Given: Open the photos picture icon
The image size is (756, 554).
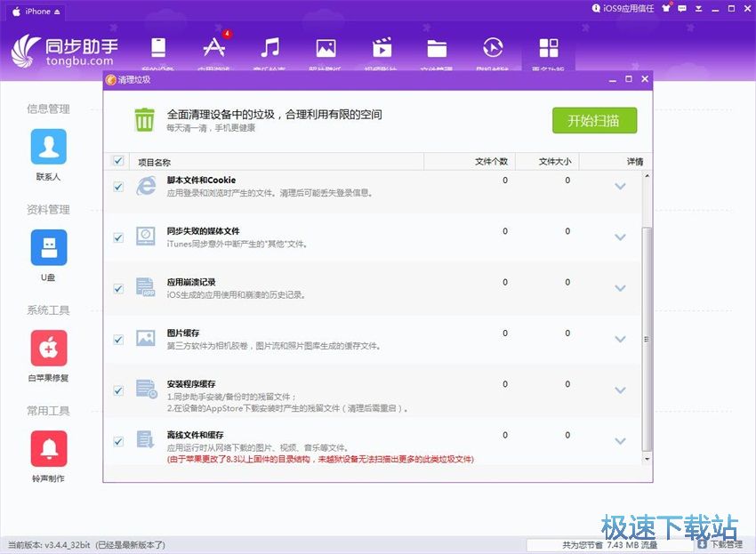Looking at the screenshot, I should tap(326, 49).
